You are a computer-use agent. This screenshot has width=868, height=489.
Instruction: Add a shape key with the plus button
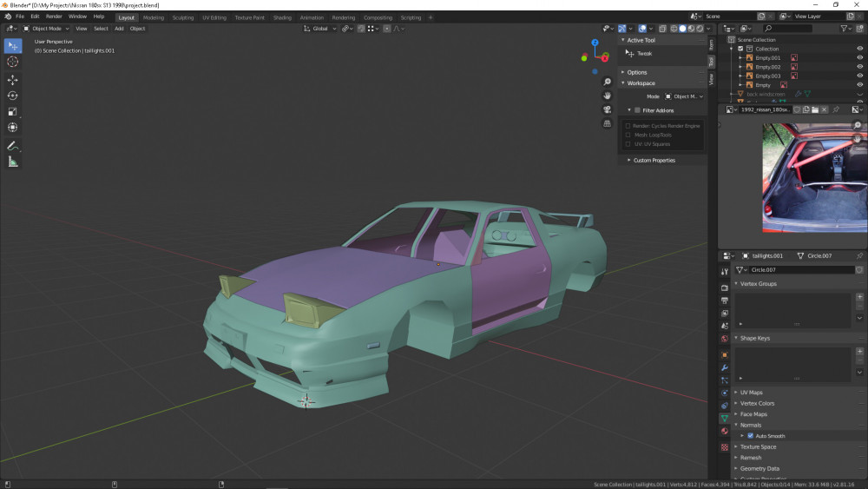[x=859, y=351]
